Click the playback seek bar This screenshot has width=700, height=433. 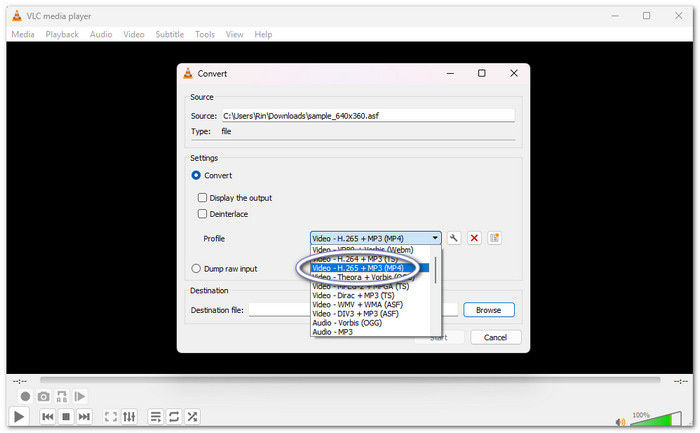coord(350,380)
